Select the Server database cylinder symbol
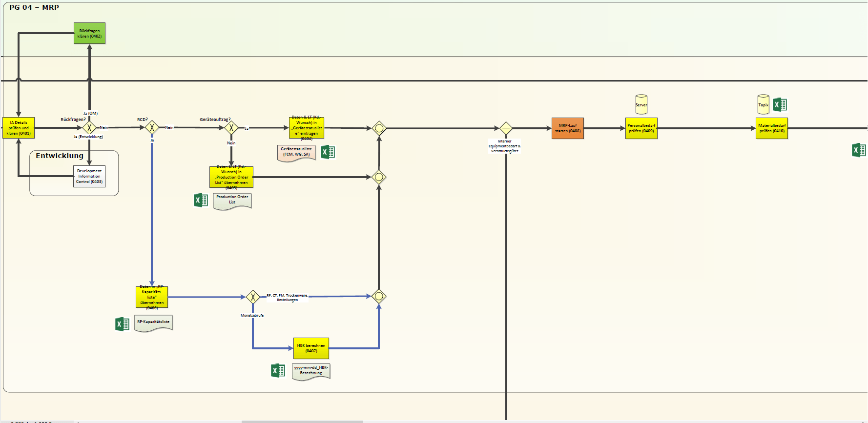The height and width of the screenshot is (423, 868). click(x=641, y=104)
